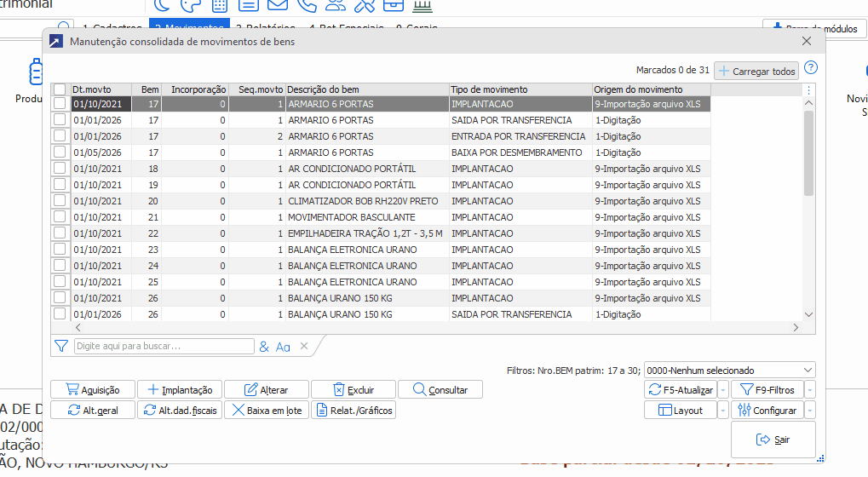Click the Alt.geral refresh button
The image size is (868, 477).
click(x=93, y=410)
